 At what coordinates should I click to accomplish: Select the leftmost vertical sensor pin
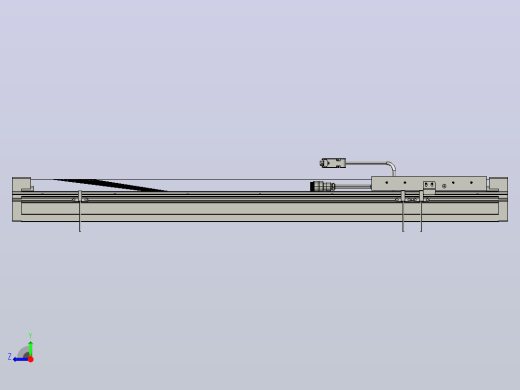(80, 211)
